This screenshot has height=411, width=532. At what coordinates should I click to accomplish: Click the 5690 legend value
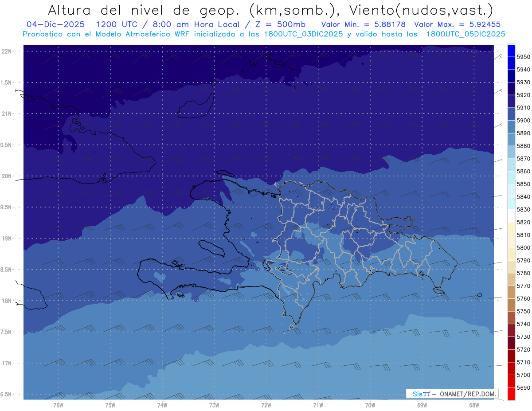523,388
